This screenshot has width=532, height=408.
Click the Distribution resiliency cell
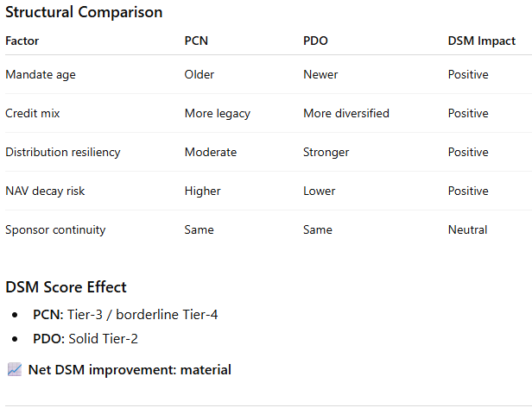click(x=63, y=153)
